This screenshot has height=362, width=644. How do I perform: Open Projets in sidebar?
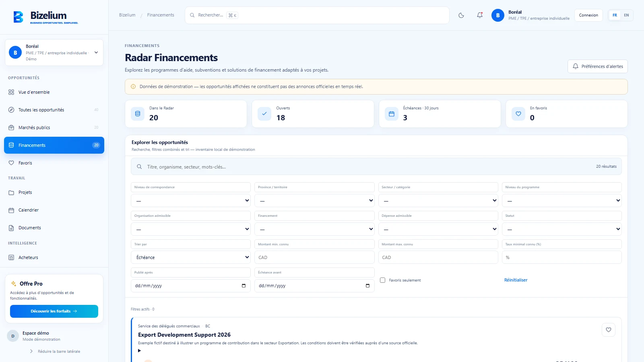pyautogui.click(x=54, y=192)
